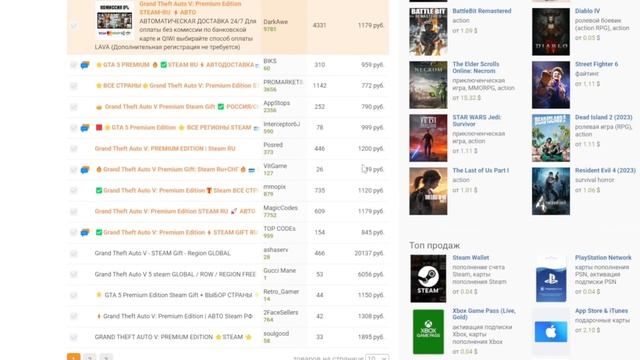Open the Dead Island 2 (2023) title link
This screenshot has height=360, width=640.
point(603,118)
